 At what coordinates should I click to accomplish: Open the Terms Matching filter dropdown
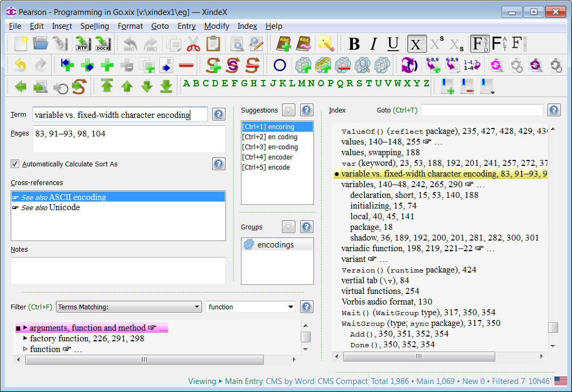tap(129, 307)
